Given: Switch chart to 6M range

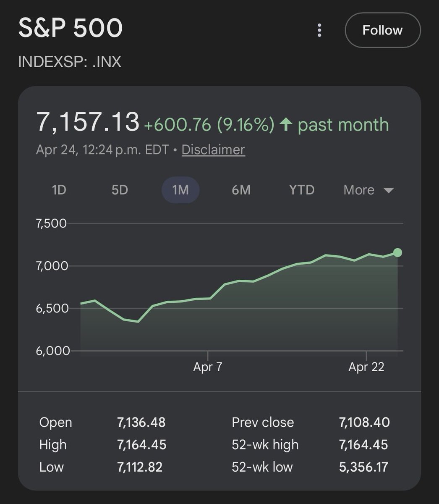Looking at the screenshot, I should (241, 190).
